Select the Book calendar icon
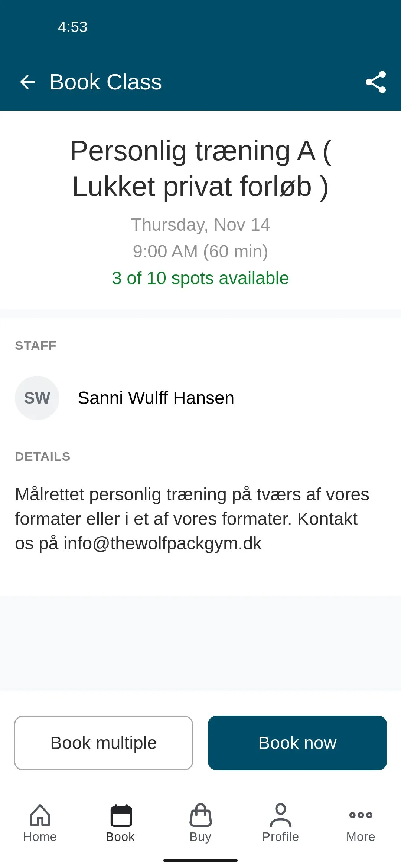Screen dimensions: 401x868 pos(121,815)
